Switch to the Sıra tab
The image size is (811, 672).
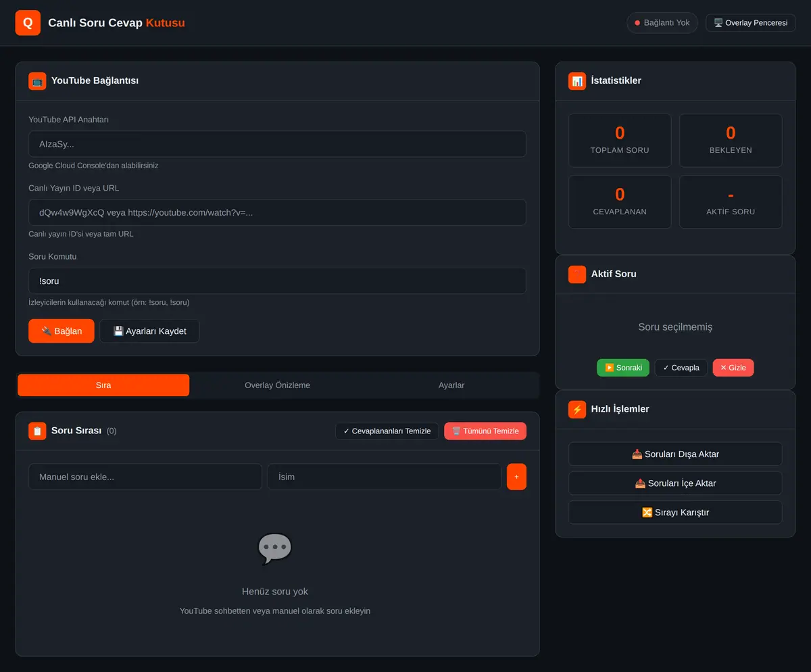pyautogui.click(x=103, y=385)
